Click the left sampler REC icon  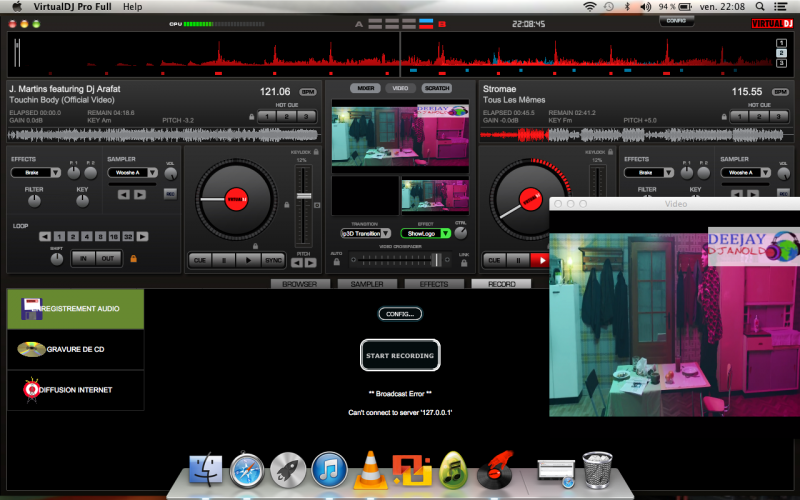[170, 193]
